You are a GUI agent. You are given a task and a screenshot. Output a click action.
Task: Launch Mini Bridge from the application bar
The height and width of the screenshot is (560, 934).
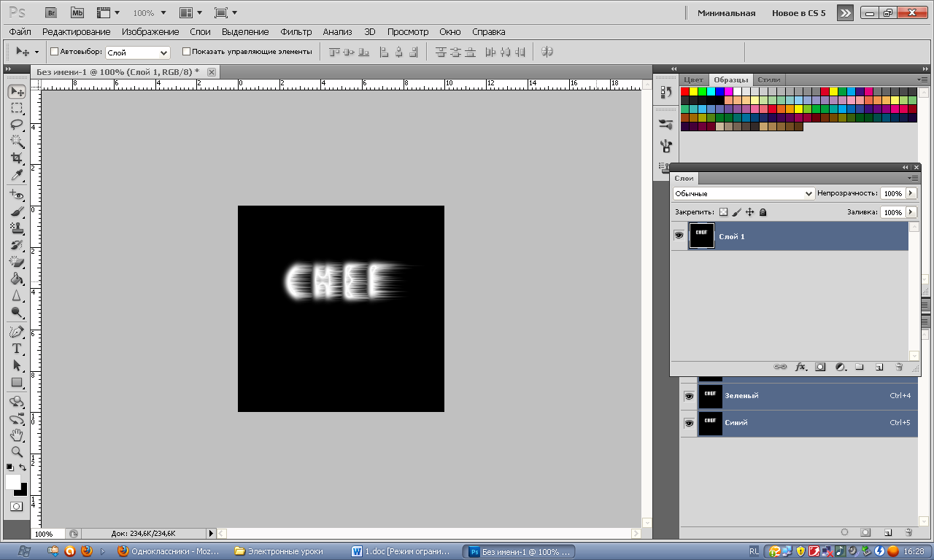(x=76, y=12)
